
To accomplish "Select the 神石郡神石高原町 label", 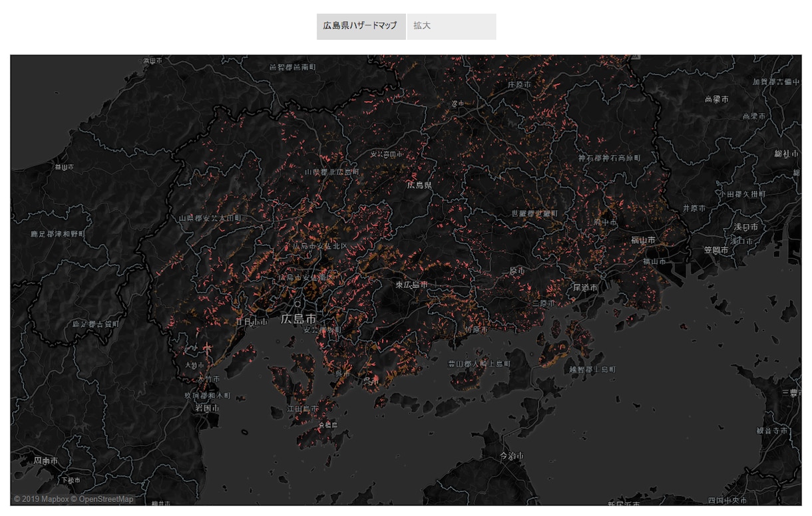I will tap(609, 158).
